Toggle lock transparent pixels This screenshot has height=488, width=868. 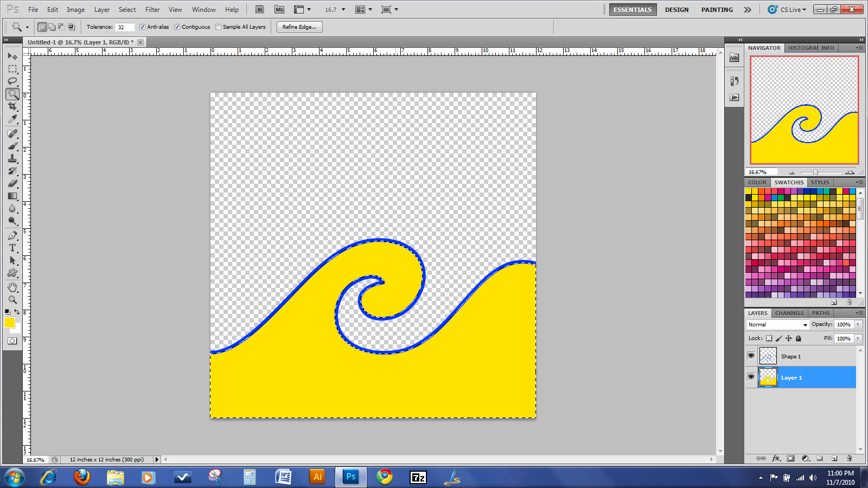point(769,338)
